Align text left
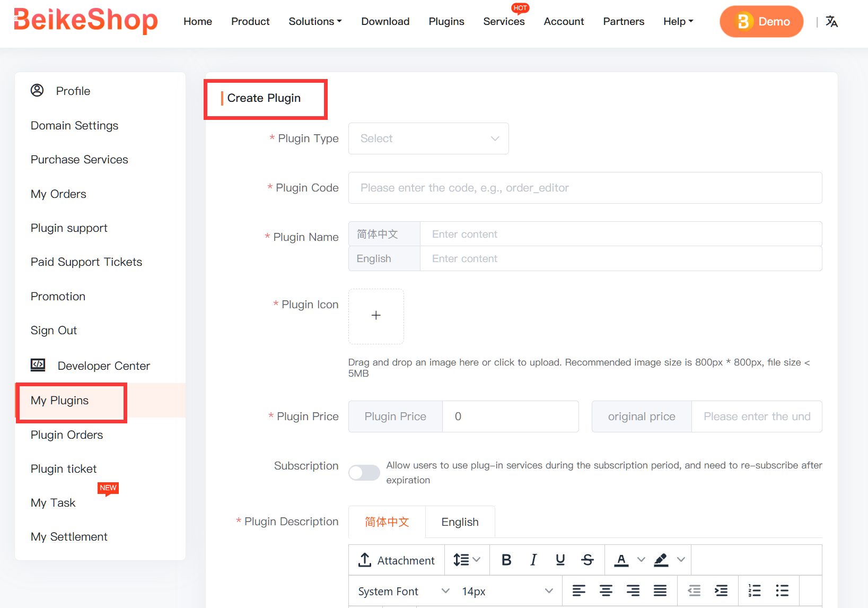 point(578,590)
